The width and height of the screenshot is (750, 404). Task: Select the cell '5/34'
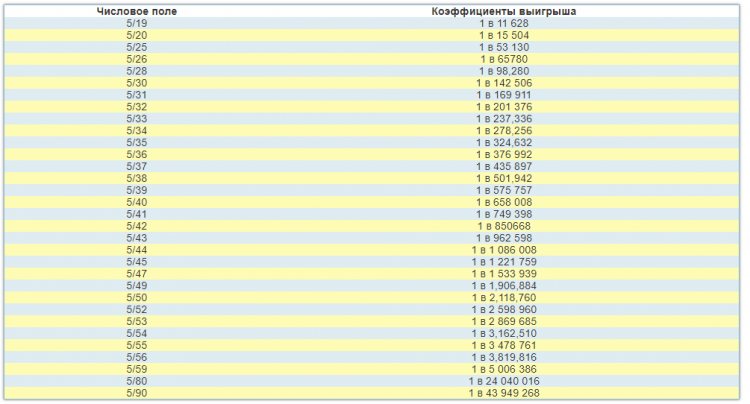[x=137, y=131]
